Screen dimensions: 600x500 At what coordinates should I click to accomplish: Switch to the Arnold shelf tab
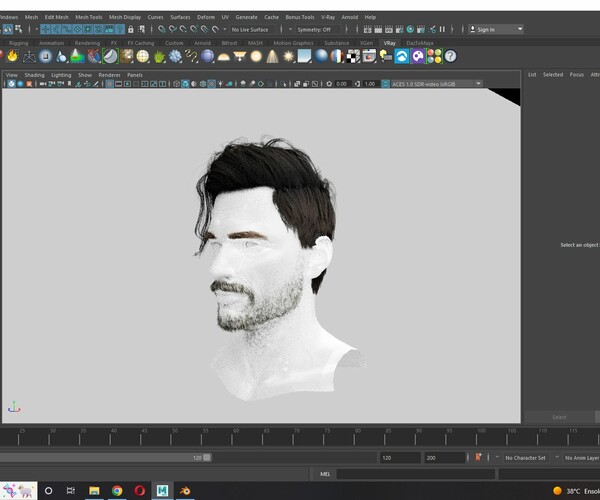[202, 43]
